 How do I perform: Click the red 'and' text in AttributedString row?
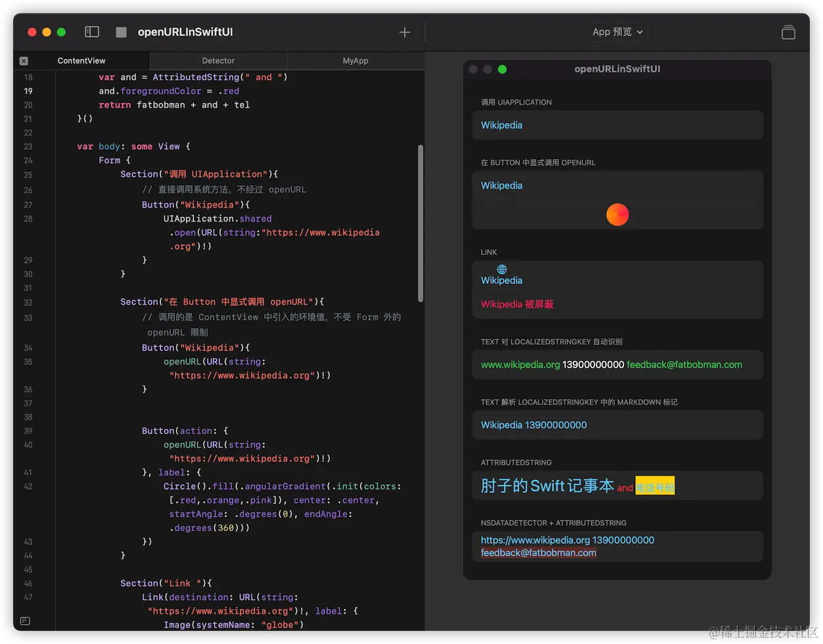pyautogui.click(x=625, y=488)
